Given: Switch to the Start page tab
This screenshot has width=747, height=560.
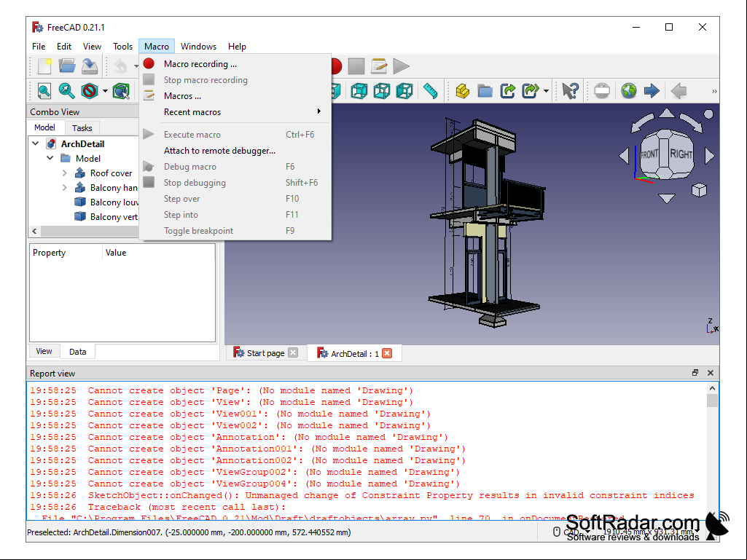Looking at the screenshot, I should (x=265, y=353).
